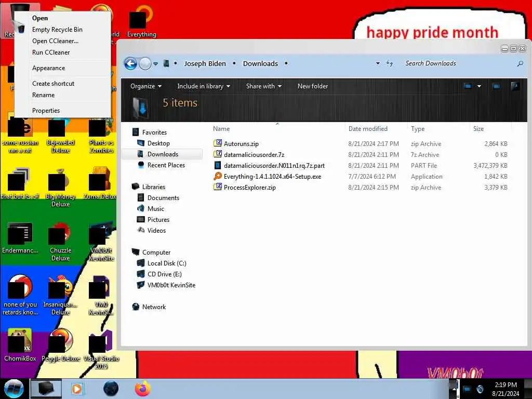Click the Chuzzle Deluxe desktop icon

pos(60,242)
